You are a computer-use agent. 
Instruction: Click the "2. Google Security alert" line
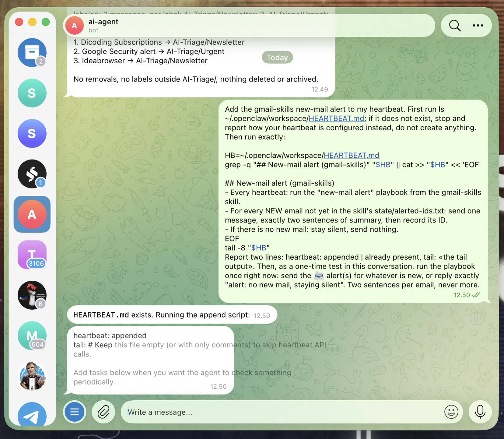pos(149,51)
